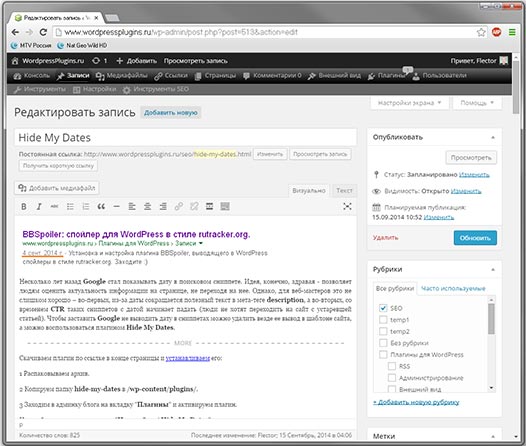Open the MTV Россия bookmark
Screen dimensions: 526x446
click(31, 45)
